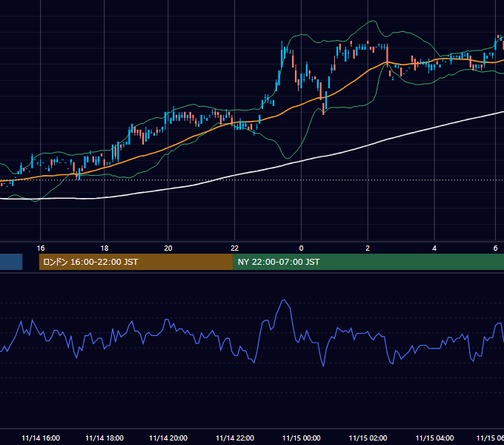Click the 11/15 04:00 date label
The image size is (504, 445).
click(x=434, y=438)
